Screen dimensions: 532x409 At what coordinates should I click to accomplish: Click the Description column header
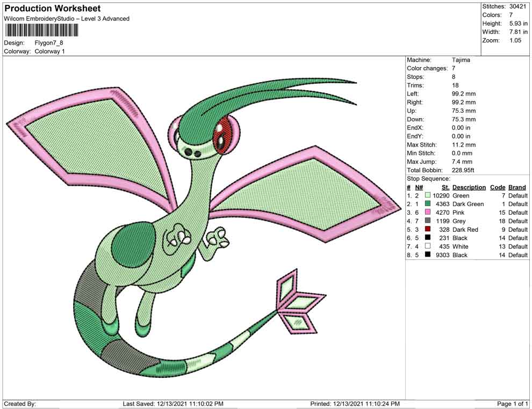(469, 187)
